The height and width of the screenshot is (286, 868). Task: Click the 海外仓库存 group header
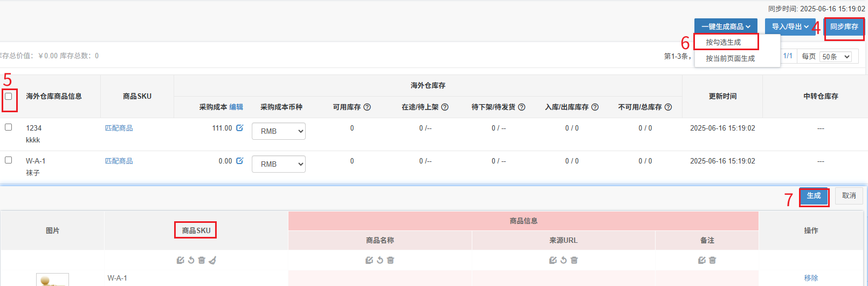click(x=428, y=85)
